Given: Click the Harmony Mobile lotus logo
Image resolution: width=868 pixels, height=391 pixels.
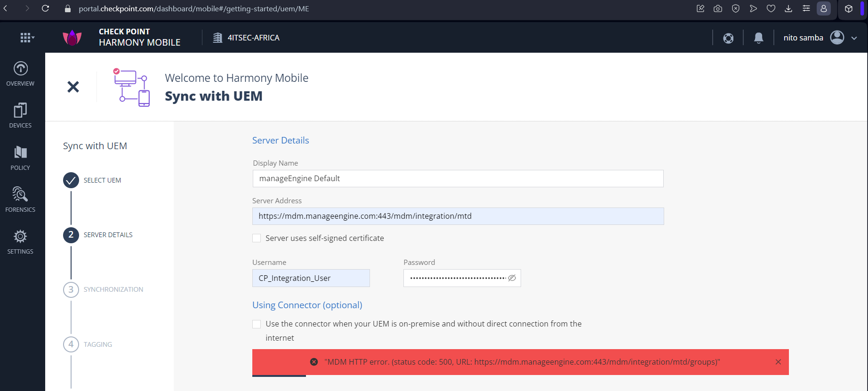Looking at the screenshot, I should tap(72, 38).
